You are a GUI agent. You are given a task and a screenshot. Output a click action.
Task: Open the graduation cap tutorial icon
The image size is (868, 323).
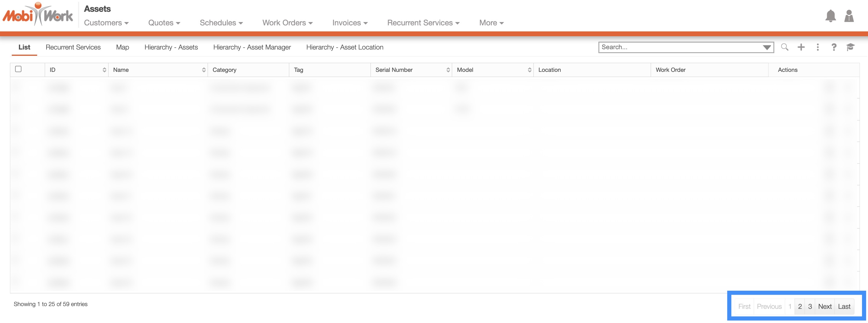(850, 47)
